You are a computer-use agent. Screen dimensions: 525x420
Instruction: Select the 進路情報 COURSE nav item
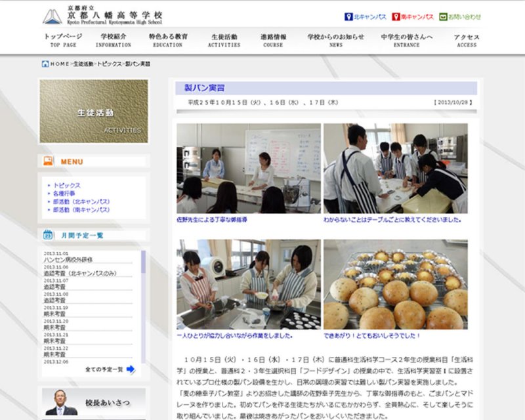(x=273, y=41)
